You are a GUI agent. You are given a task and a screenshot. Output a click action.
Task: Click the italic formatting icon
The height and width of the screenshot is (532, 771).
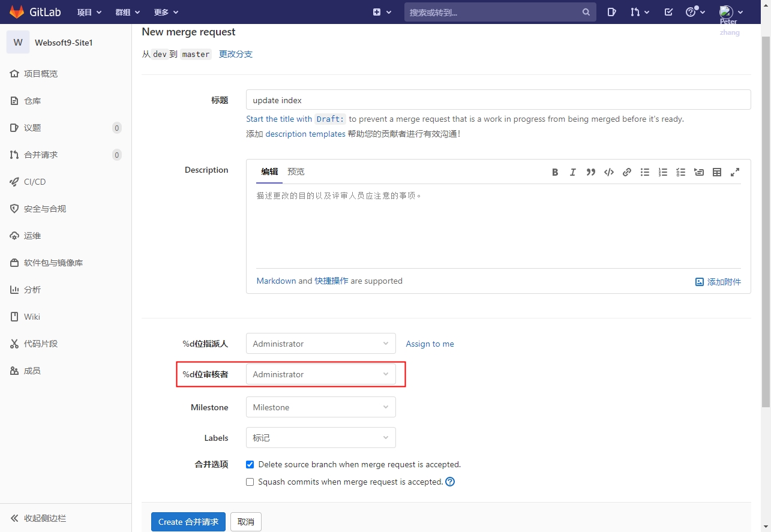click(573, 172)
